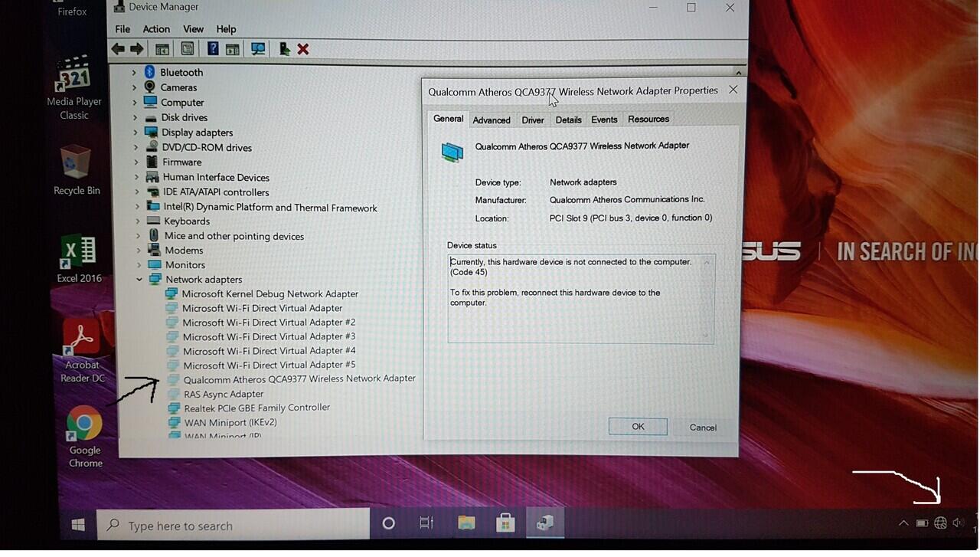Show hidden tray icons with the chevron
The height and width of the screenshot is (557, 980).
(x=903, y=523)
